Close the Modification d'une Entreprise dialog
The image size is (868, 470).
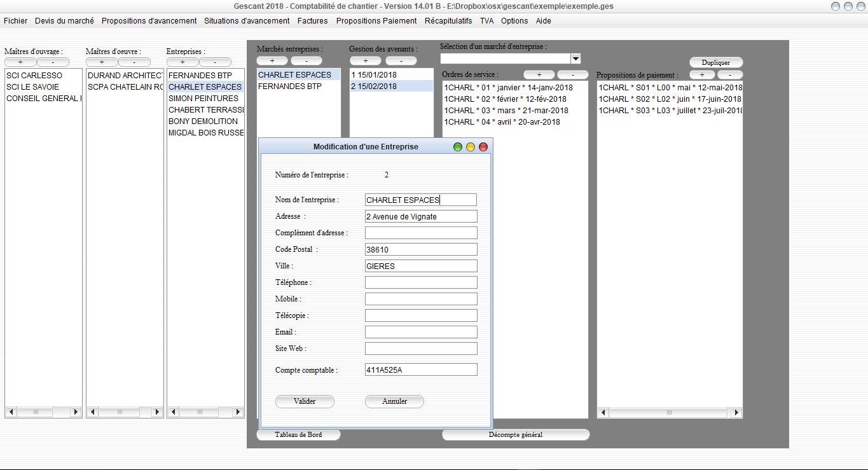(483, 147)
